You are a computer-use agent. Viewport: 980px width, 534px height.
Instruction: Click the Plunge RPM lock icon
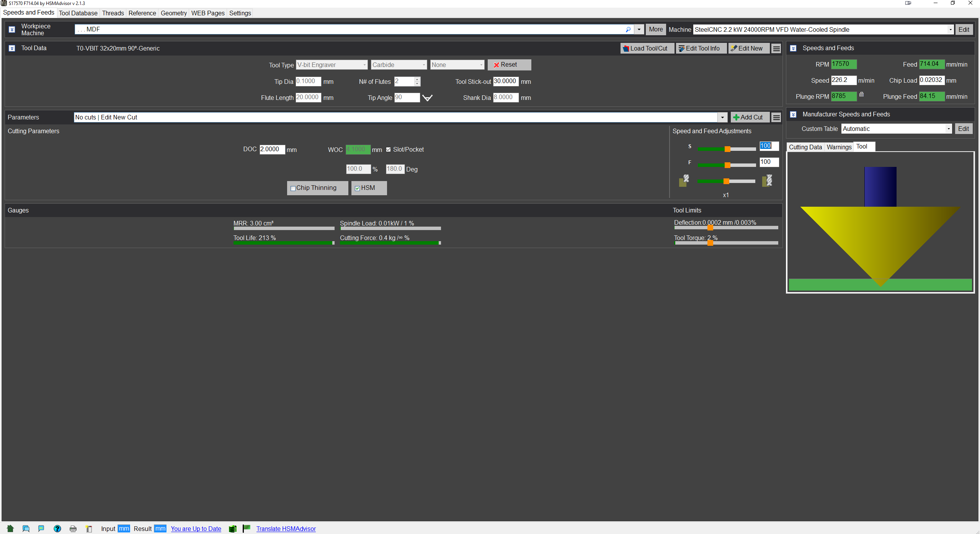click(861, 95)
